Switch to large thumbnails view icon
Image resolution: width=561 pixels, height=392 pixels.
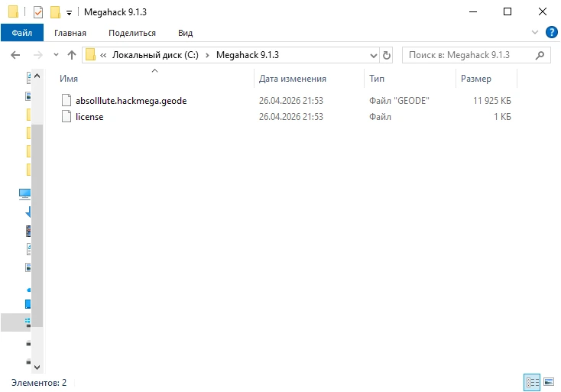(x=549, y=382)
